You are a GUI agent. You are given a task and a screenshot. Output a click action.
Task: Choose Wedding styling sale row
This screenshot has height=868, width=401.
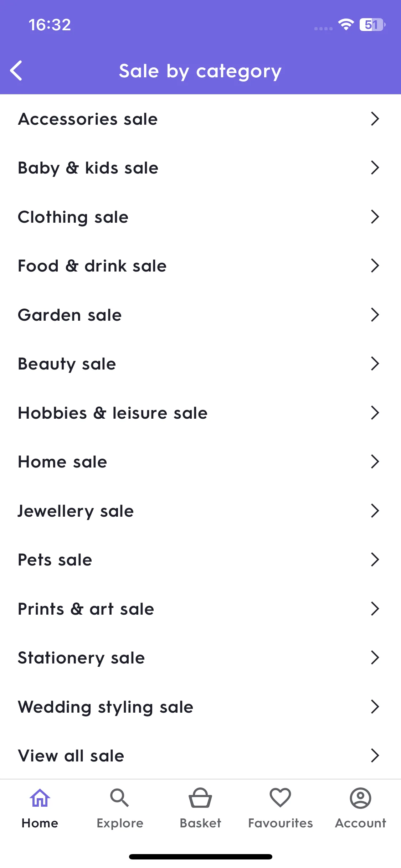tap(200, 707)
